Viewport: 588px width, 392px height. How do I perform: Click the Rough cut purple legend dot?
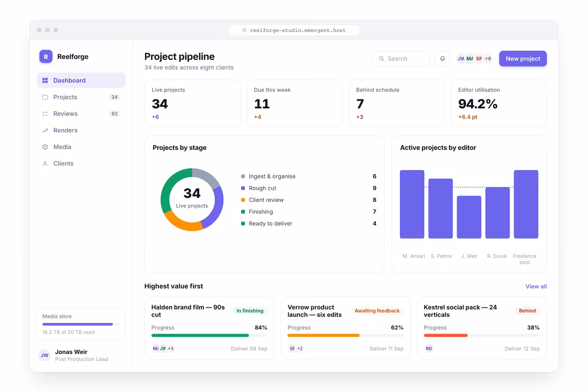click(x=243, y=188)
